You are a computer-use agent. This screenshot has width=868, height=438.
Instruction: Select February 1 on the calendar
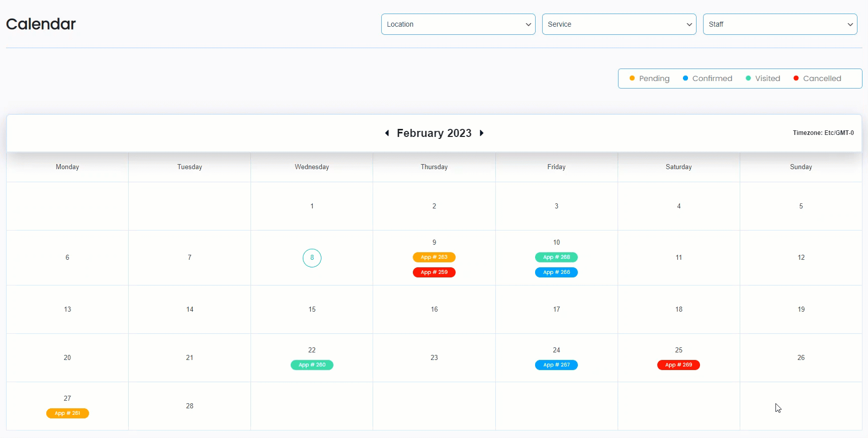[x=312, y=206]
